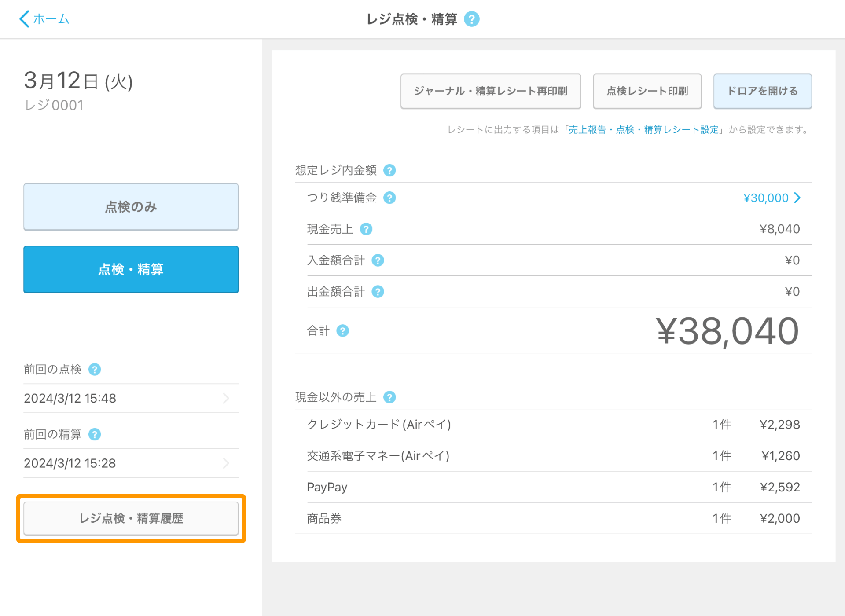Select 商品券 amount ¥2,000
This screenshot has width=845, height=616.
click(780, 518)
